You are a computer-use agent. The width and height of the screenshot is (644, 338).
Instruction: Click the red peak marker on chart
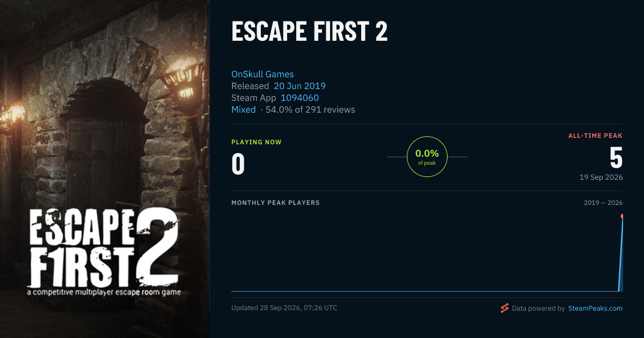(x=623, y=216)
